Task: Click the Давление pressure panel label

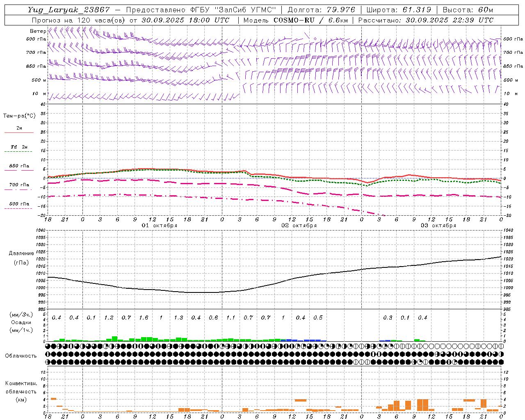Action: pyautogui.click(x=21, y=253)
